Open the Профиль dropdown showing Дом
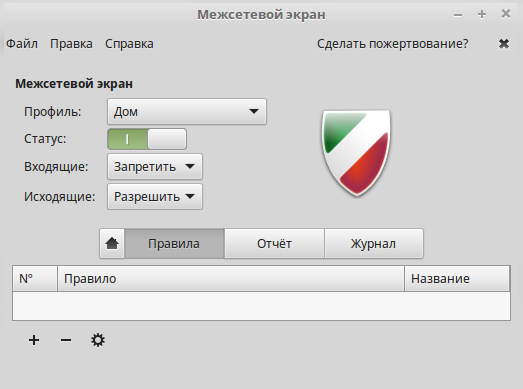 (x=187, y=111)
